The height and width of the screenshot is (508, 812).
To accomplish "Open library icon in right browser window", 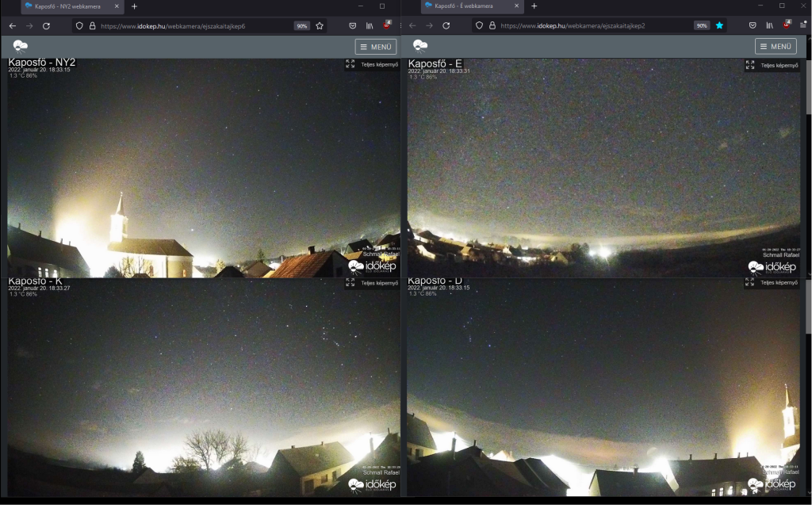I will 769,25.
